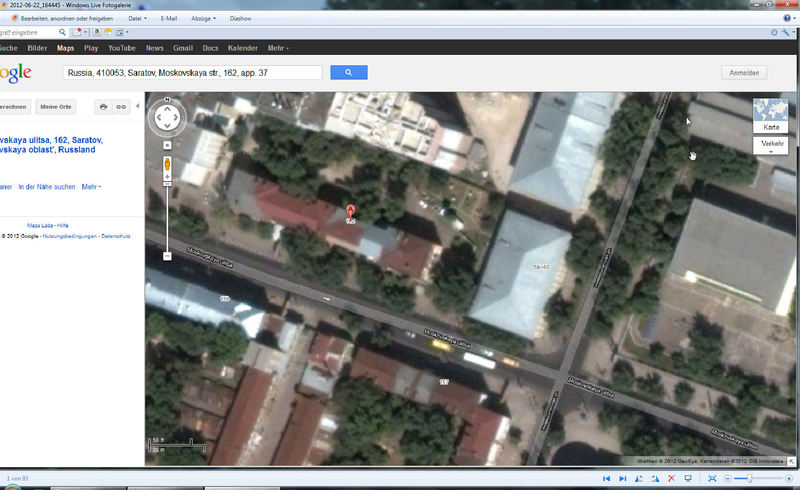The image size is (800, 490).
Task: Click the blue Google Maps search button
Action: 348,72
